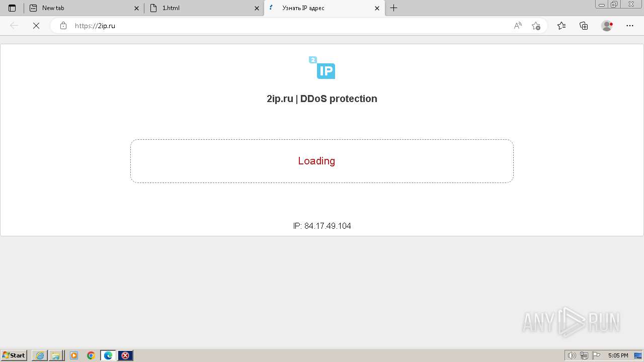This screenshot has width=644, height=362.
Task: Open Collections panel
Action: 584,26
